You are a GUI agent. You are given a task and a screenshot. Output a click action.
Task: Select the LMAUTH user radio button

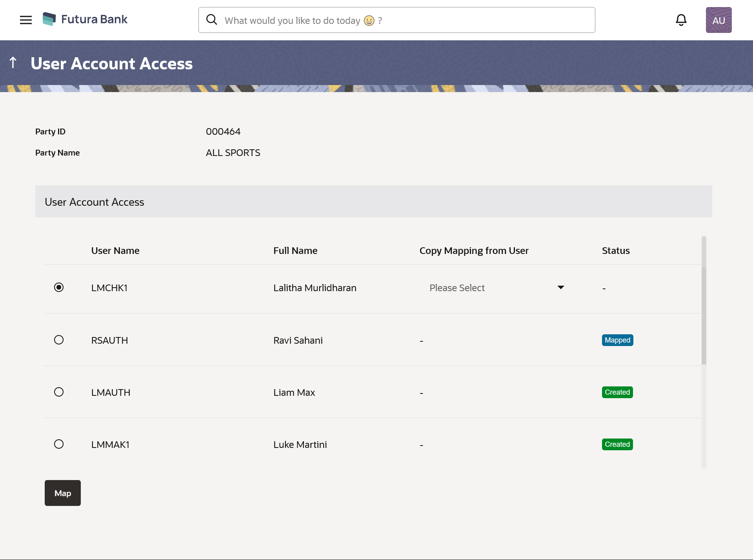59,392
